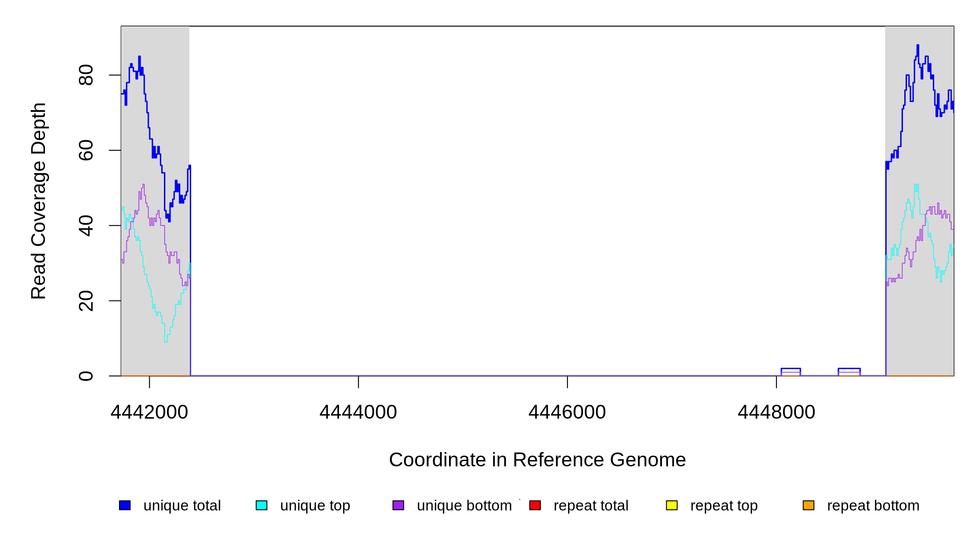Select the 'unique bottom' legend text
Viewport: 980px width, 535px height.
pyautogui.click(x=464, y=506)
